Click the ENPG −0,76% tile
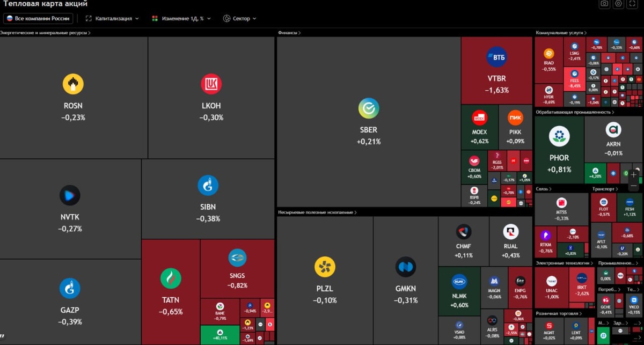Image resolution: width=644 pixels, height=345 pixels. tap(520, 288)
